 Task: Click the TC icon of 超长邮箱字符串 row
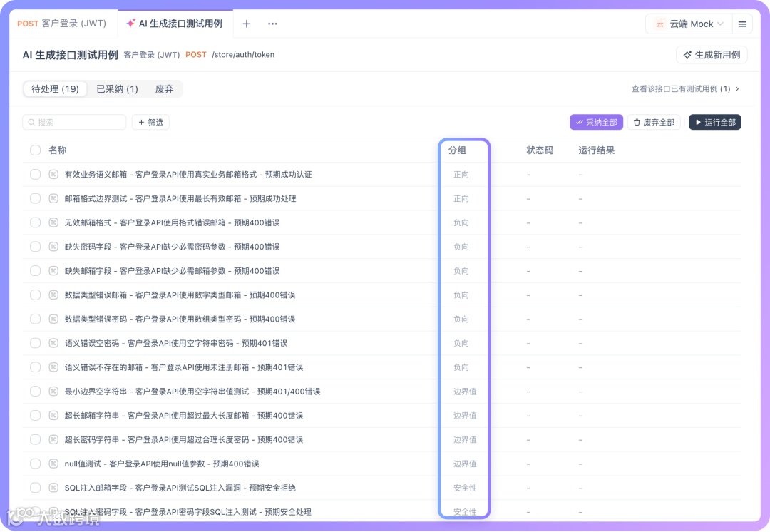(53, 415)
